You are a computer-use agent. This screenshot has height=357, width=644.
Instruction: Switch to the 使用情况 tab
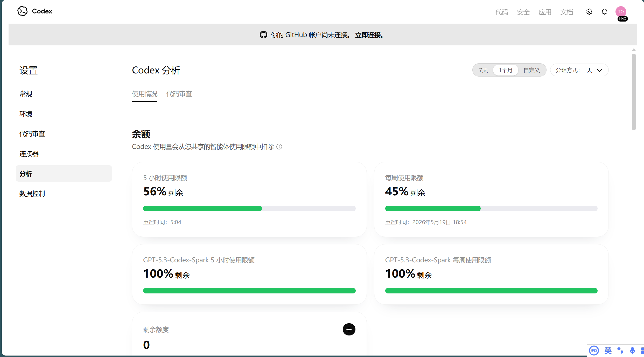pos(145,94)
